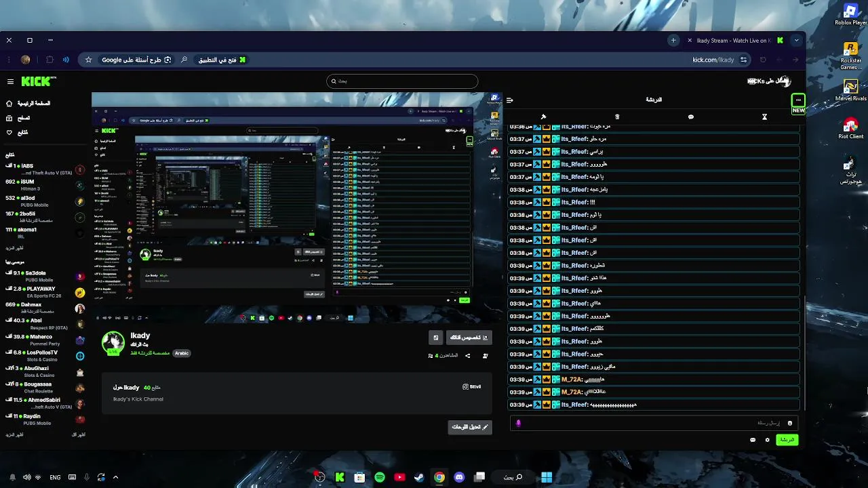Open tab search dropdown arrow

[797, 41]
